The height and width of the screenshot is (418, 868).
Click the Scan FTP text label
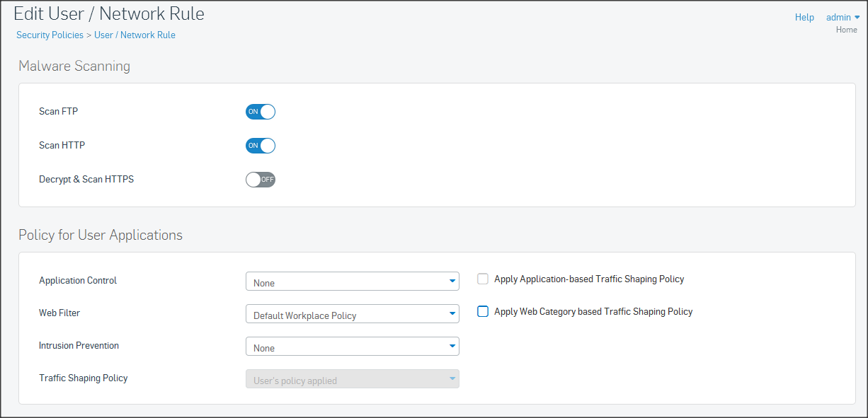pos(59,112)
